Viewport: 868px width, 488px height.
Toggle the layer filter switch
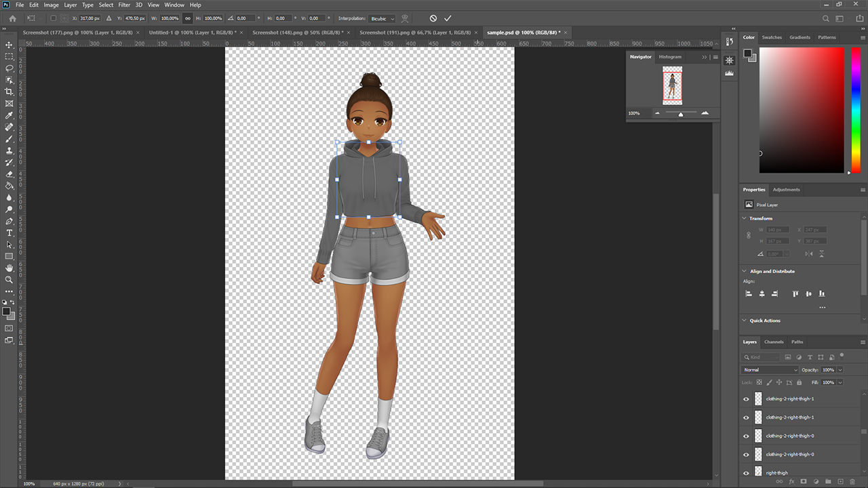842,355
